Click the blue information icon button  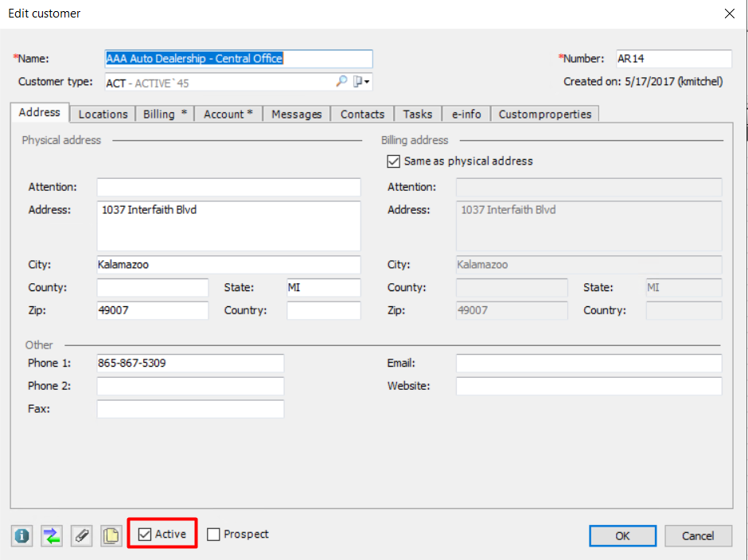(x=21, y=535)
